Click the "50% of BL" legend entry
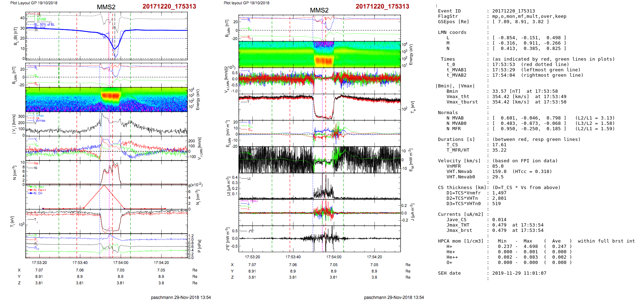 (47, 25)
